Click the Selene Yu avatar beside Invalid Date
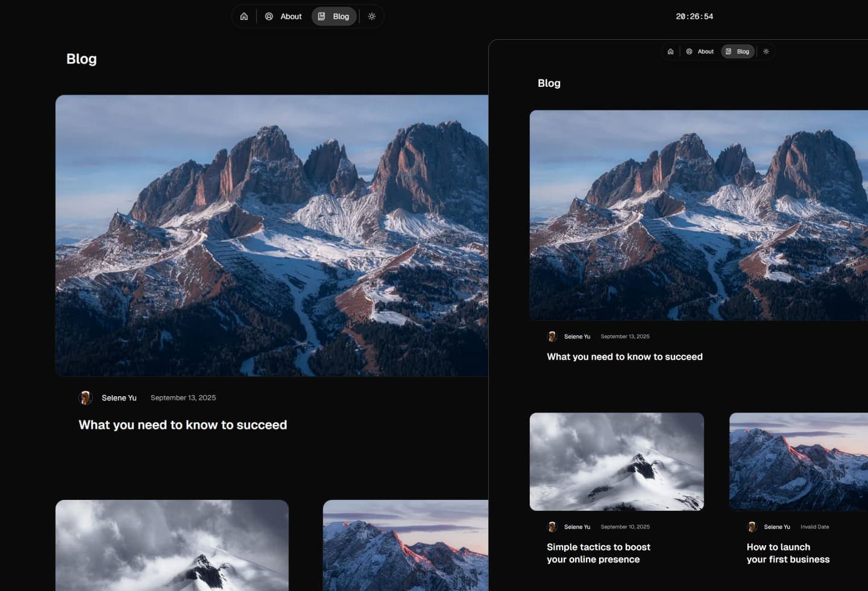The height and width of the screenshot is (591, 868). pyautogui.click(x=752, y=526)
